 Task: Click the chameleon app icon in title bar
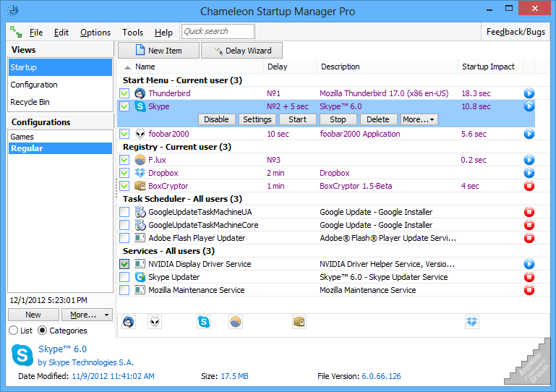(x=13, y=11)
